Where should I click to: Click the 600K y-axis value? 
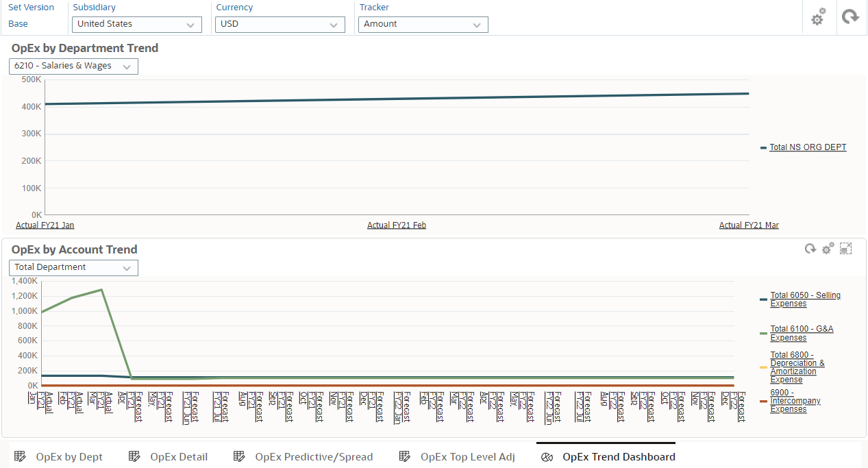click(28, 341)
